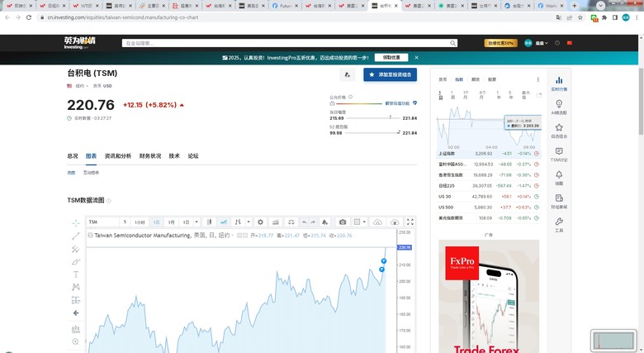
Task: Open the tools wrench icon in sidebar
Action: point(559,225)
